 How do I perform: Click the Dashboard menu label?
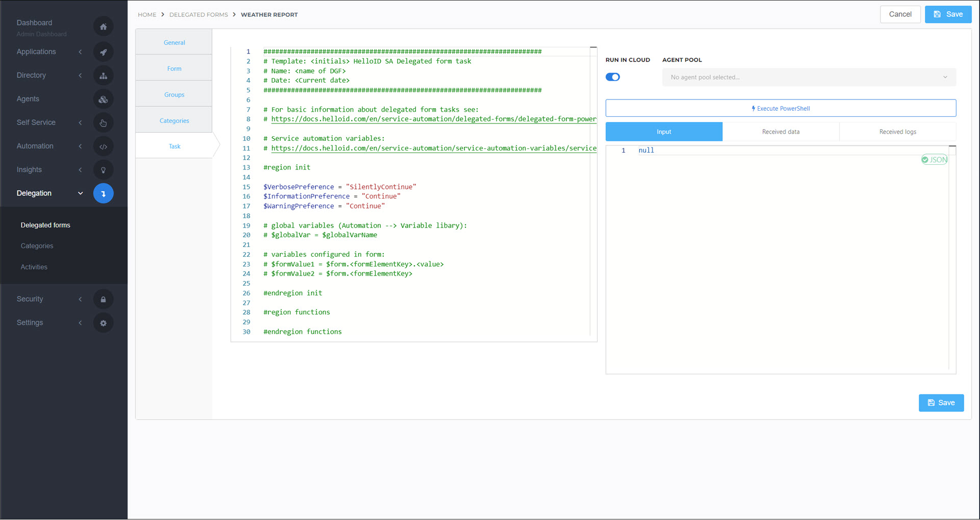(x=34, y=22)
